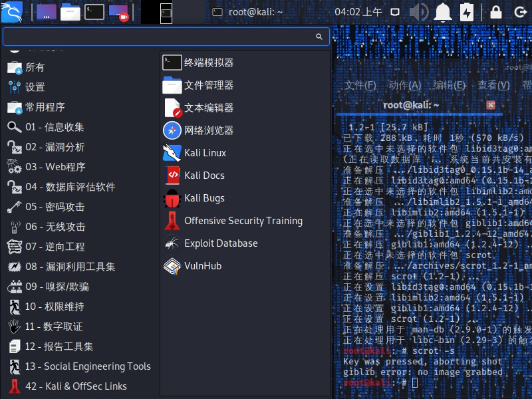This screenshot has height=399, width=532.
Task: Open 08 - 漏洞利用工具集 category
Action: [x=80, y=267]
